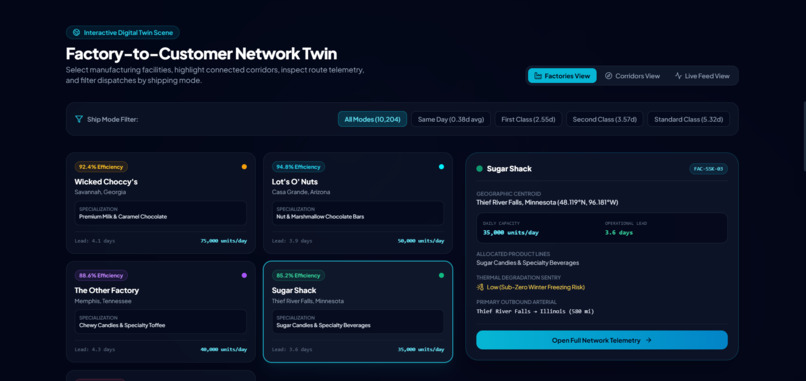Toggle the First Class (2.55d) filter
806x381 pixels.
coord(528,119)
